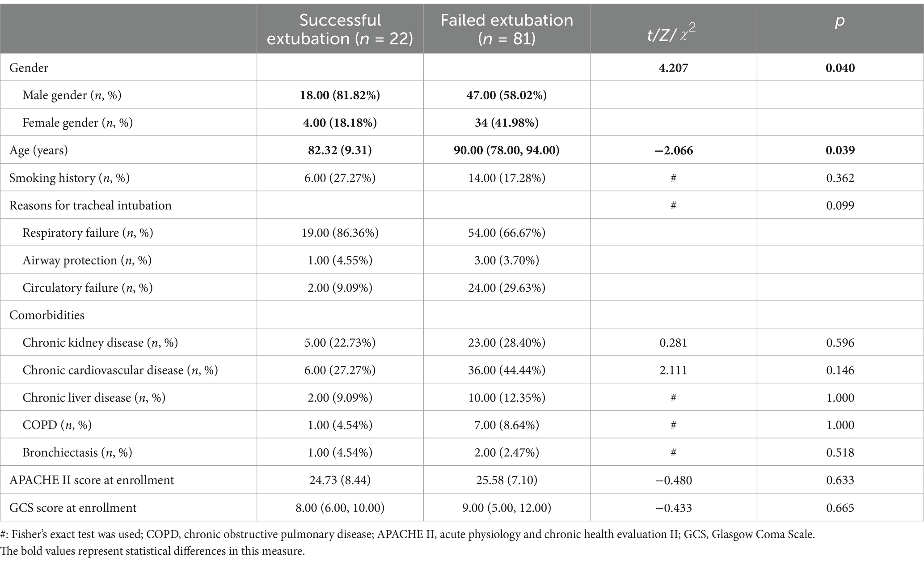Click the bold 4.207 statistic value
The width and height of the screenshot is (924, 561).
tap(673, 68)
